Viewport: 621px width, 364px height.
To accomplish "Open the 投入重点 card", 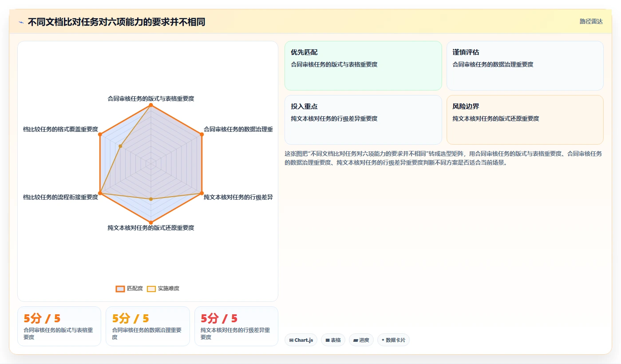I will 363,120.
